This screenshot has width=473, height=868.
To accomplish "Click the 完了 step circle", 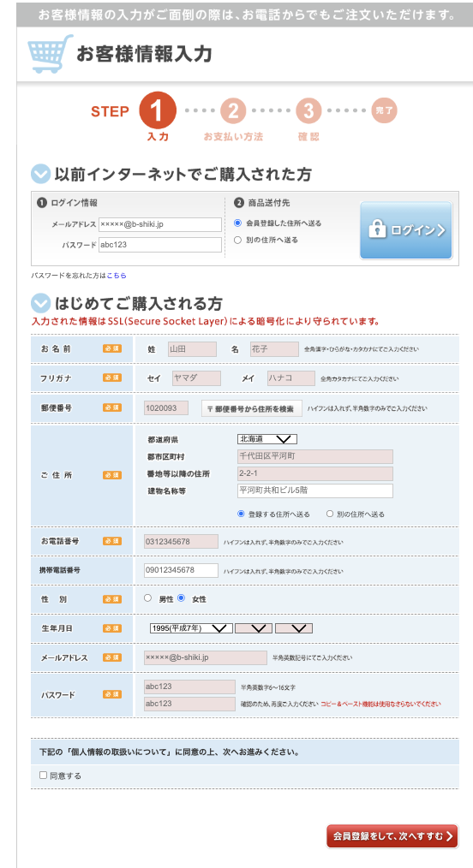I will point(384,110).
